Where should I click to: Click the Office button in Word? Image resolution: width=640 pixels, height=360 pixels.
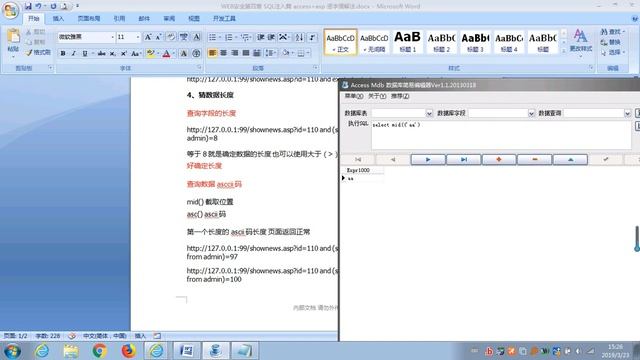10,10
